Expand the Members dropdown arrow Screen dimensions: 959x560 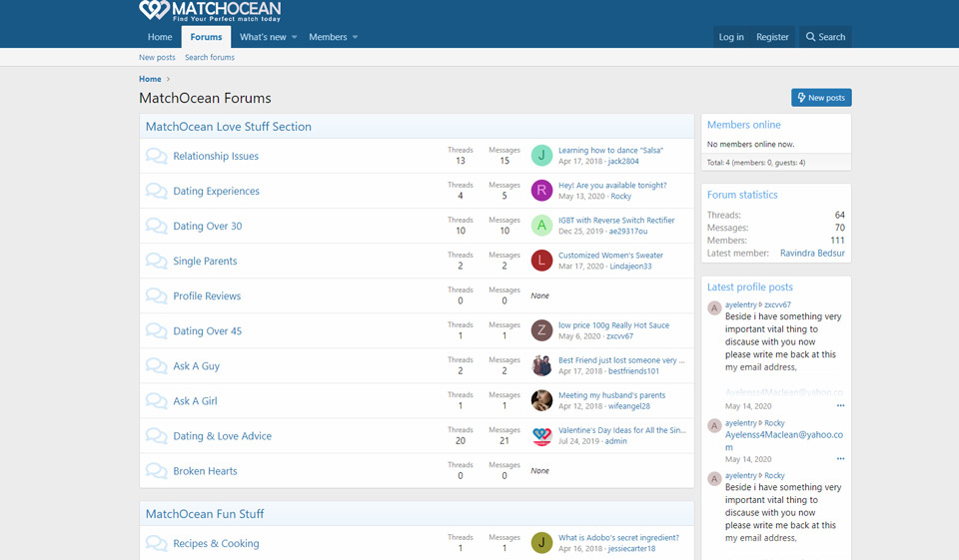[355, 38]
